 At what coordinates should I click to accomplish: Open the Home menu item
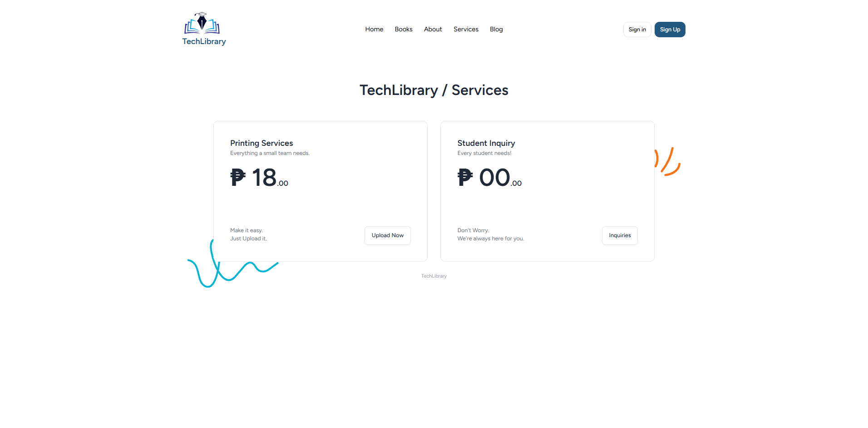tap(374, 29)
